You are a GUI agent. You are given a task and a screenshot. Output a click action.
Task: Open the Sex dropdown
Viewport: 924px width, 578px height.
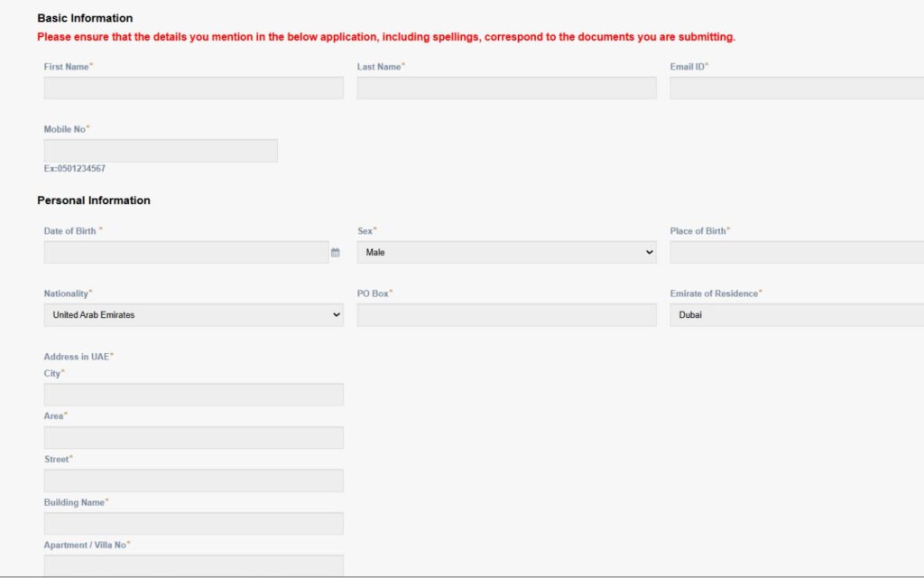coord(505,252)
